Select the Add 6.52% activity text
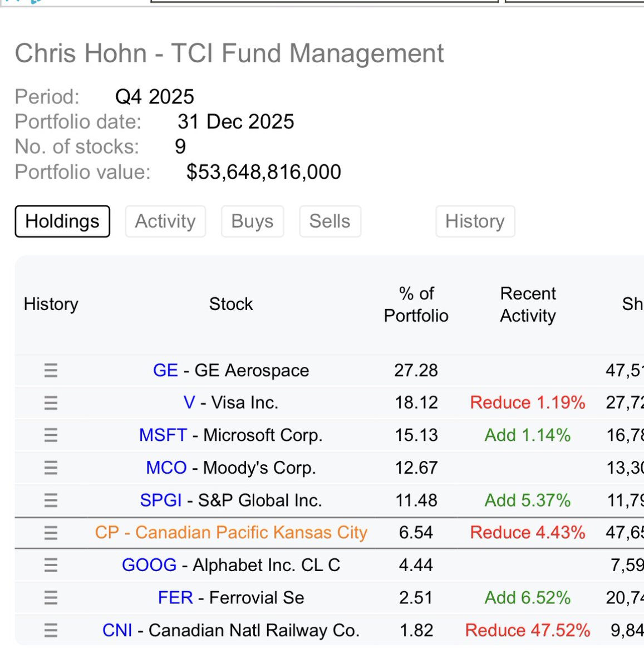644x668 pixels. 528,598
